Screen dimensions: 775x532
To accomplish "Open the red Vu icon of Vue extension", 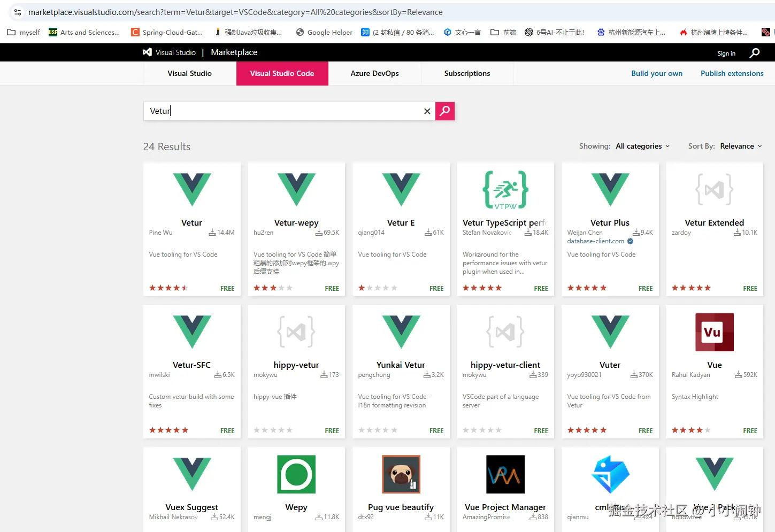I will 715,332.
